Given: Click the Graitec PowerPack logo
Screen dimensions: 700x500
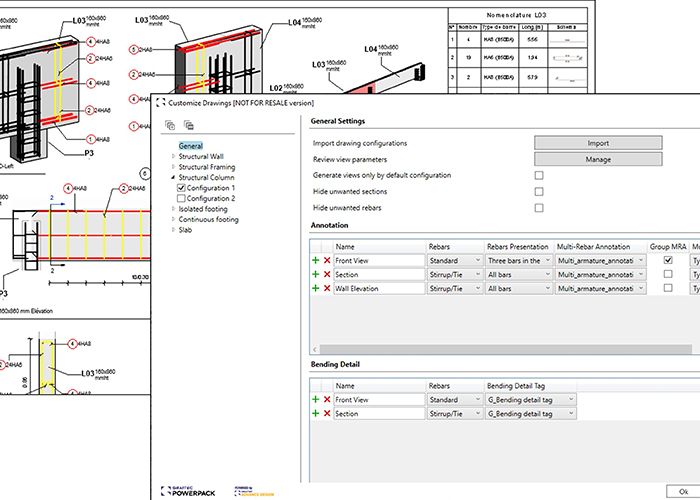Looking at the screenshot, I should pyautogui.click(x=188, y=492).
